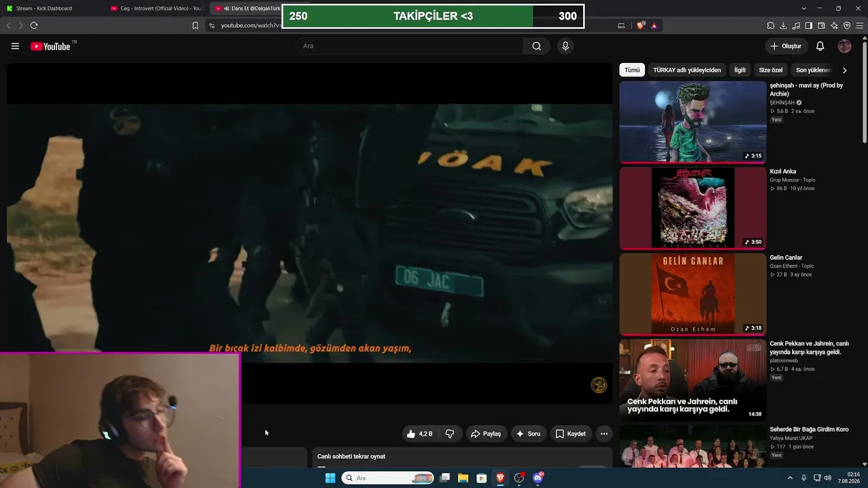This screenshot has width=868, height=488.
Task: Show hidden system tray icons
Action: pos(790,478)
